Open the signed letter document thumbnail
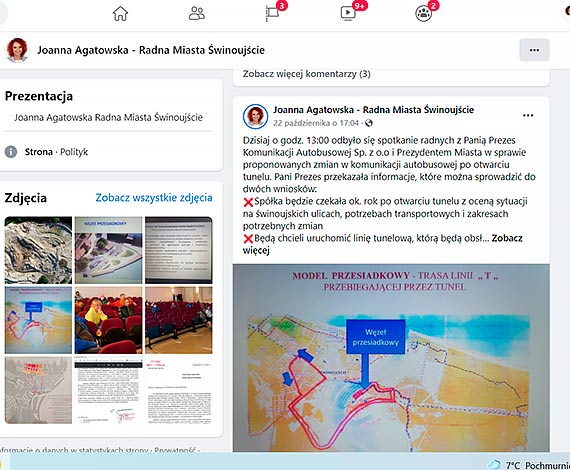Screen dimensions: 570x470 point(108,390)
